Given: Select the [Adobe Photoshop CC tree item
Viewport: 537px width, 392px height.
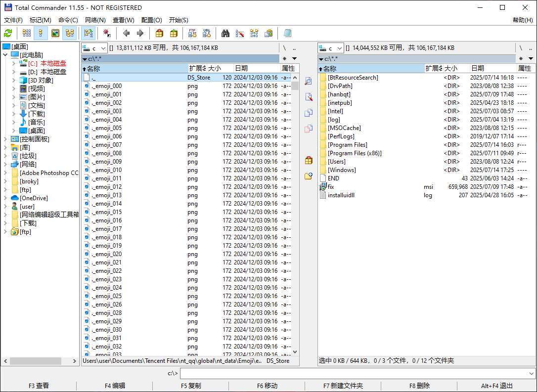Looking at the screenshot, I should point(49,173).
